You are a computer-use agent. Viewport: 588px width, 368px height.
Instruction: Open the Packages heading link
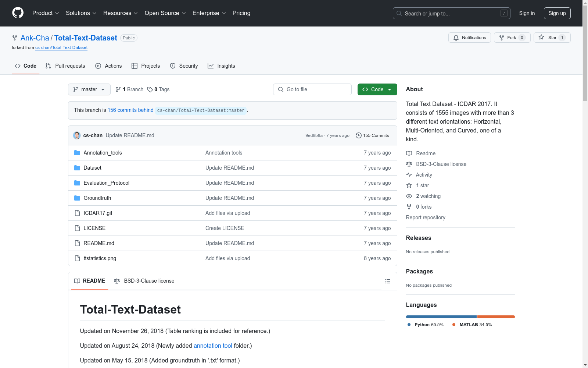coord(419,272)
